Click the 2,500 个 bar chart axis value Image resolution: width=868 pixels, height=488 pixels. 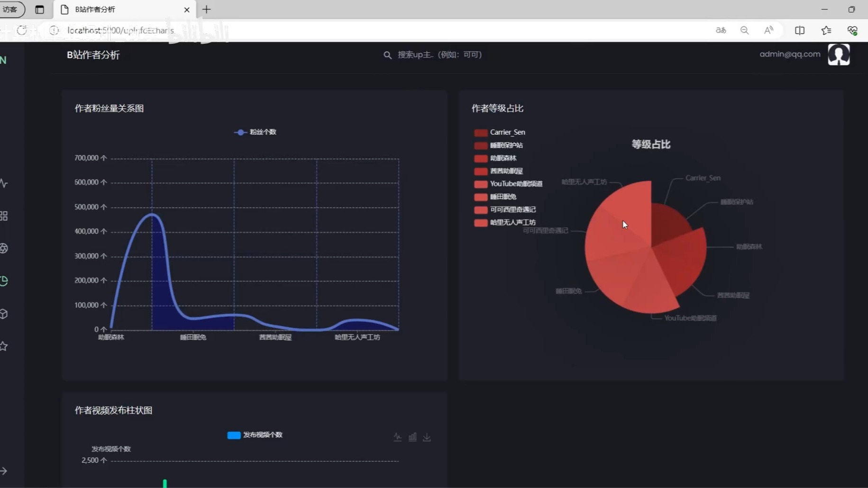click(94, 460)
